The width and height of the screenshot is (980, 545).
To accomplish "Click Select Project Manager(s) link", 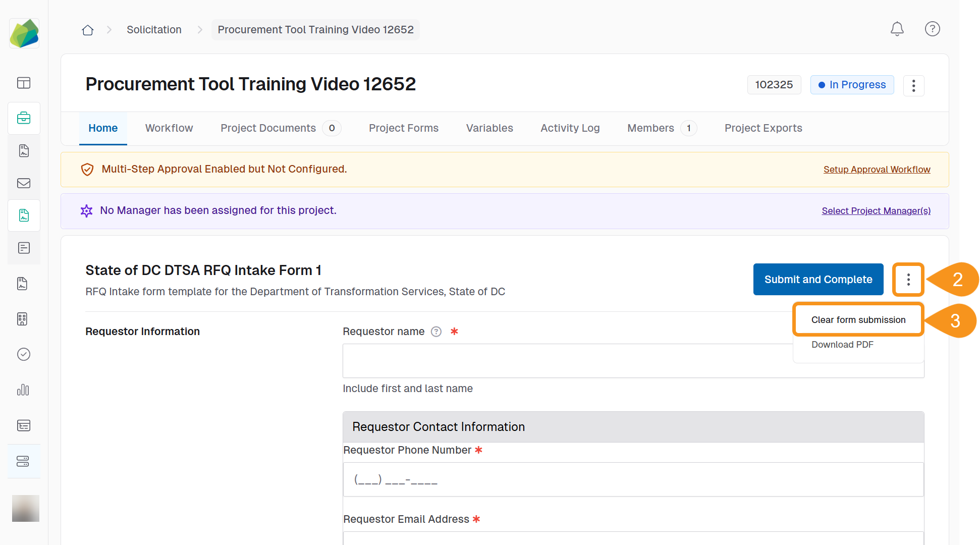I will (x=876, y=211).
